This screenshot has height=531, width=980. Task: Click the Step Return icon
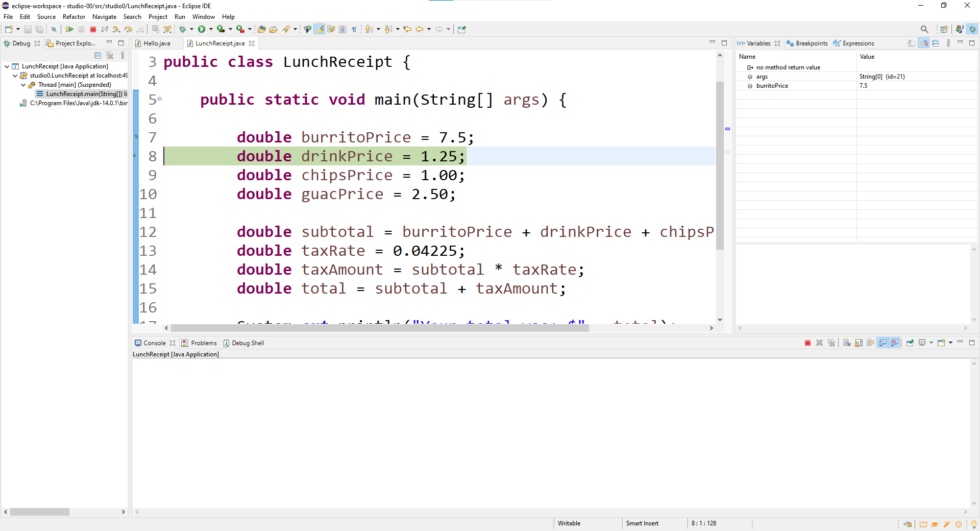(140, 29)
